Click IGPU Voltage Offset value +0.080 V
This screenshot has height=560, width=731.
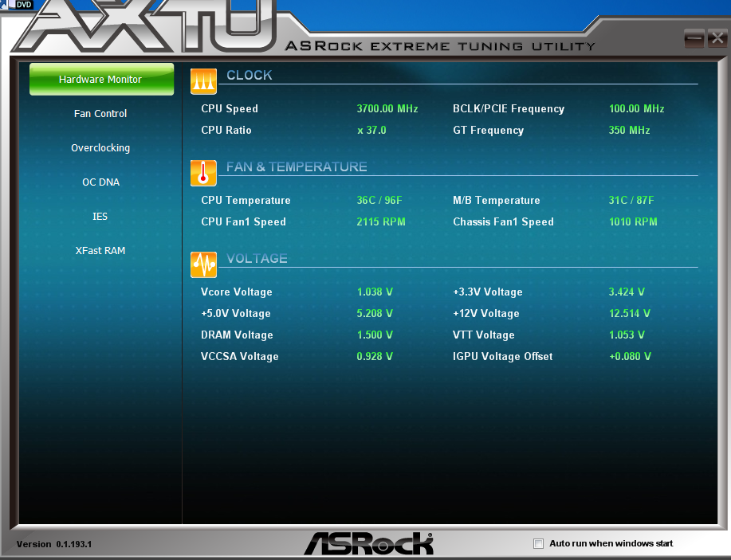pos(630,356)
